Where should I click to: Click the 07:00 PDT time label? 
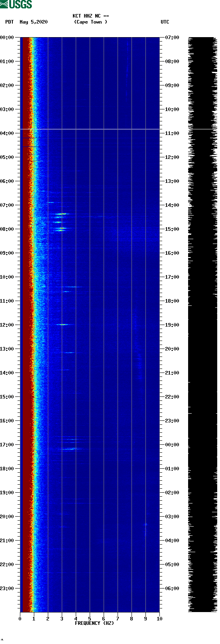click(7, 205)
